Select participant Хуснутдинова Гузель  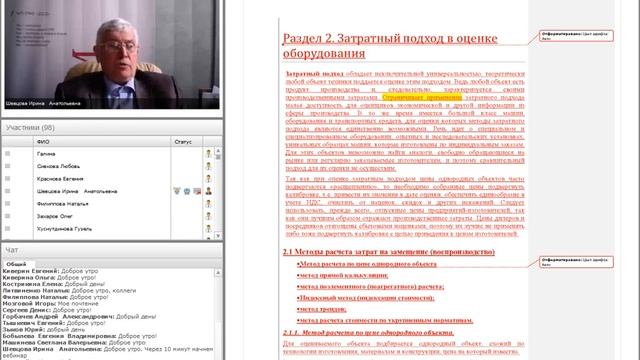64,229
